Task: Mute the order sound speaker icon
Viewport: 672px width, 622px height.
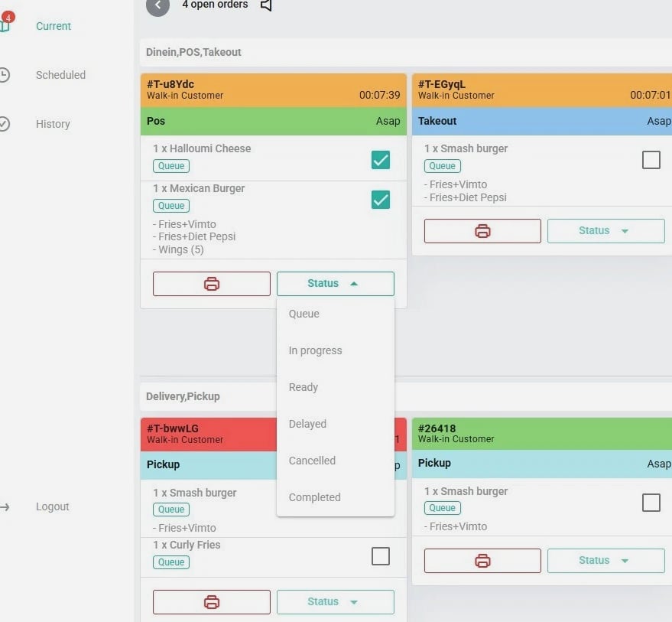Action: pos(266,5)
